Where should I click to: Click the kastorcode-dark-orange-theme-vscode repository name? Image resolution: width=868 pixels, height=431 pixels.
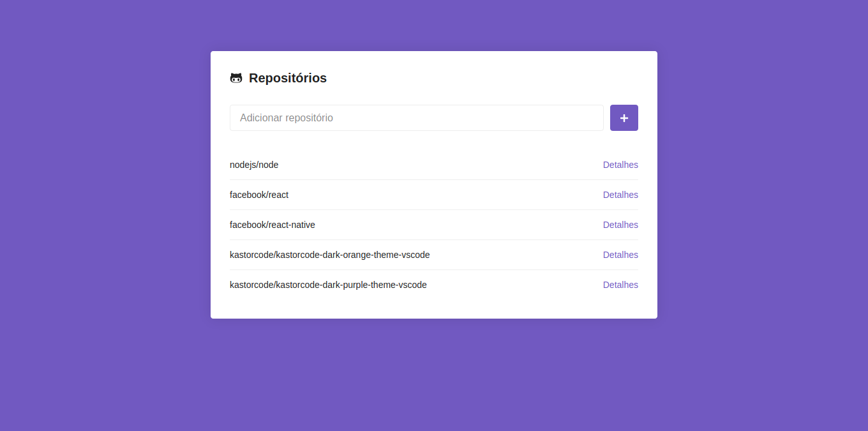click(330, 255)
